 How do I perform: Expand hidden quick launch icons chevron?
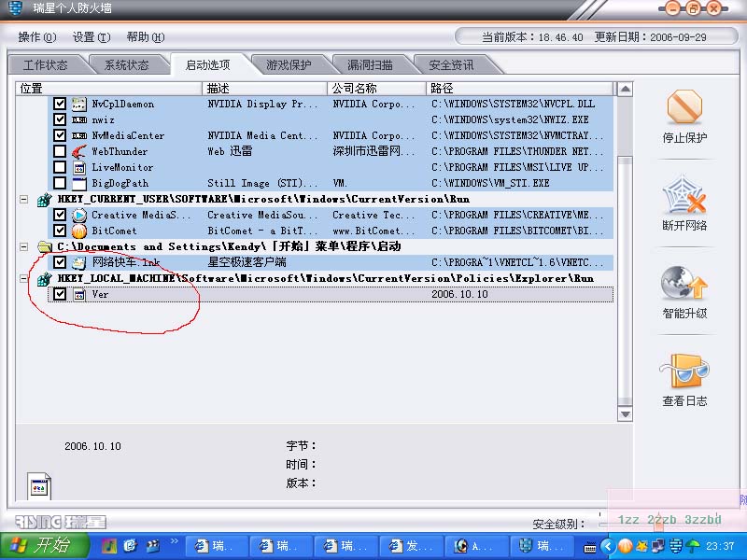pos(175,541)
